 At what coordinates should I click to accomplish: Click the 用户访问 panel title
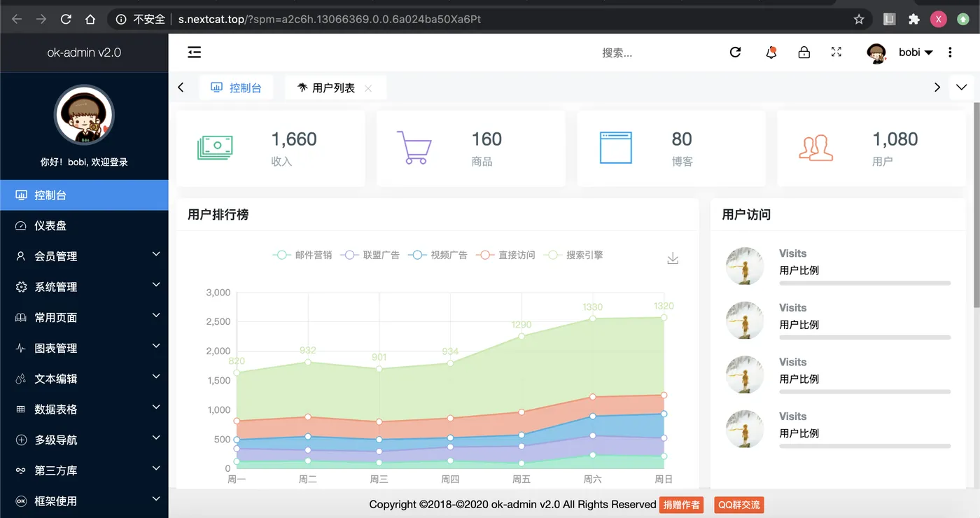[746, 215]
